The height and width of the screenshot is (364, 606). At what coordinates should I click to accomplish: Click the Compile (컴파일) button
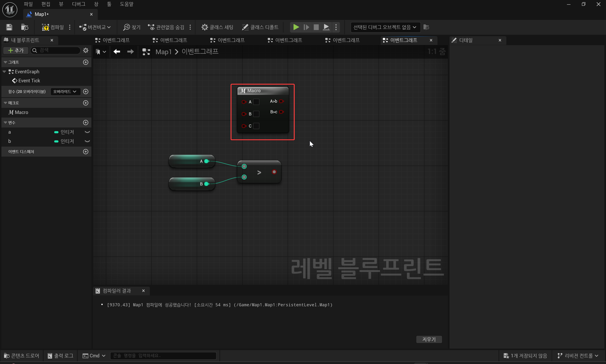tap(53, 27)
